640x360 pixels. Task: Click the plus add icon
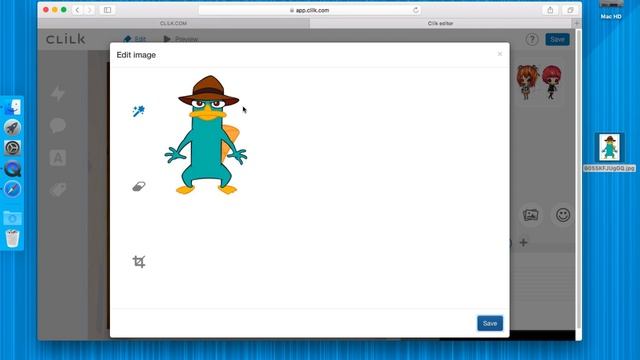523,242
